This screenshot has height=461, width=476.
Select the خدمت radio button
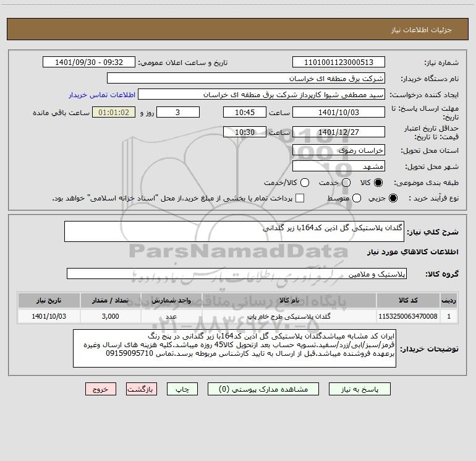click(x=346, y=183)
